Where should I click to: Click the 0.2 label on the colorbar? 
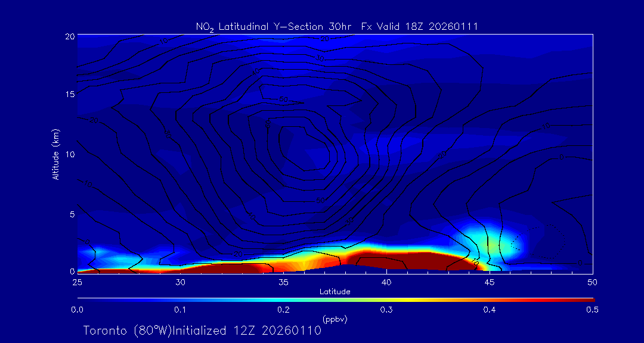(283, 310)
